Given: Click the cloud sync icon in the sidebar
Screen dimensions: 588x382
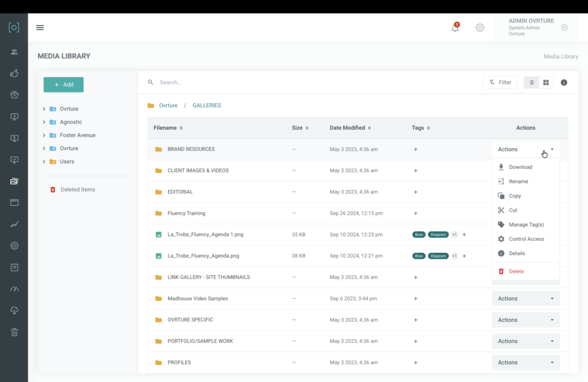Looking at the screenshot, I should pos(14,310).
